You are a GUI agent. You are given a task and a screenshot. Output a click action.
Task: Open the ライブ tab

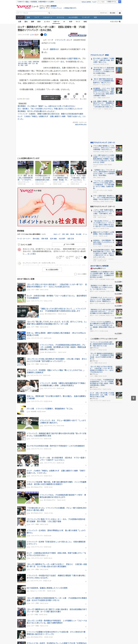click(37, 17)
